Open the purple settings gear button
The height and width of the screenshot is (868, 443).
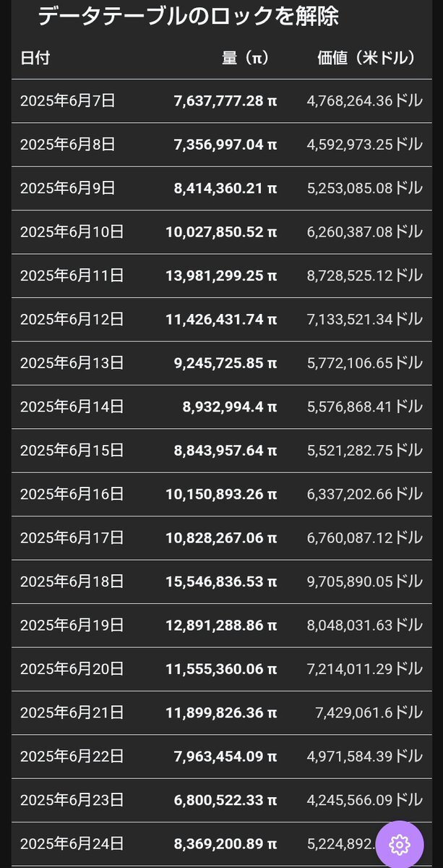coord(400,844)
